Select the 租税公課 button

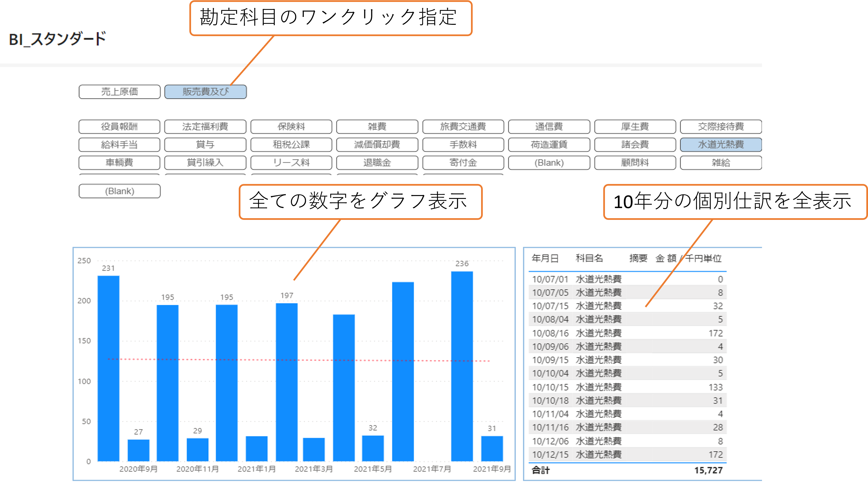[x=292, y=144]
